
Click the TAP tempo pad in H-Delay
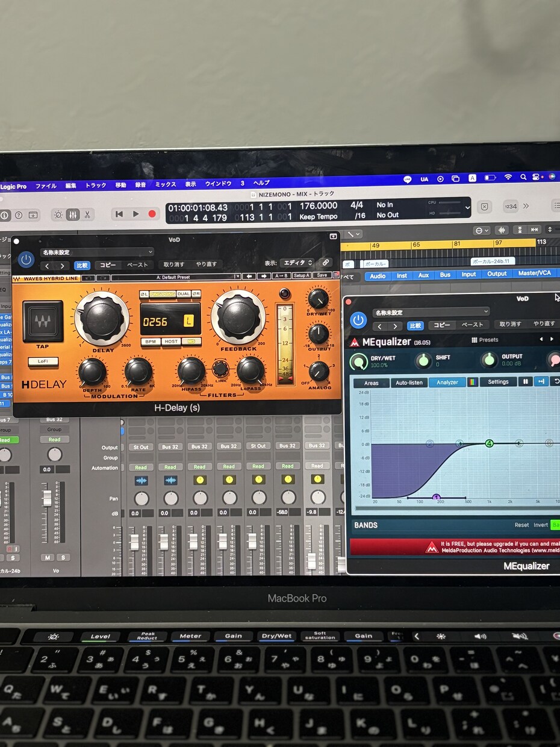coord(42,321)
